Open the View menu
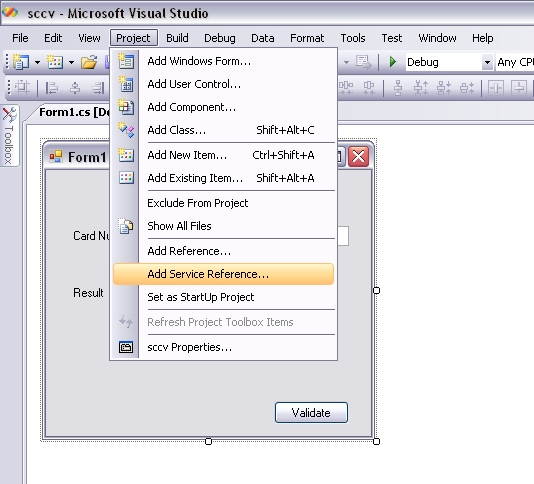Image resolution: width=534 pixels, height=484 pixels. [x=89, y=38]
